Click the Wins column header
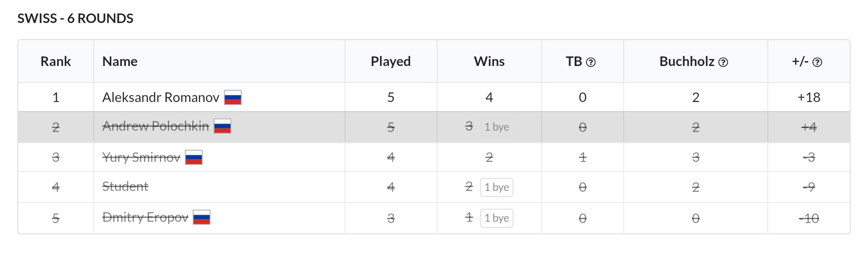Viewport: 868px width, 256px height. [x=489, y=62]
